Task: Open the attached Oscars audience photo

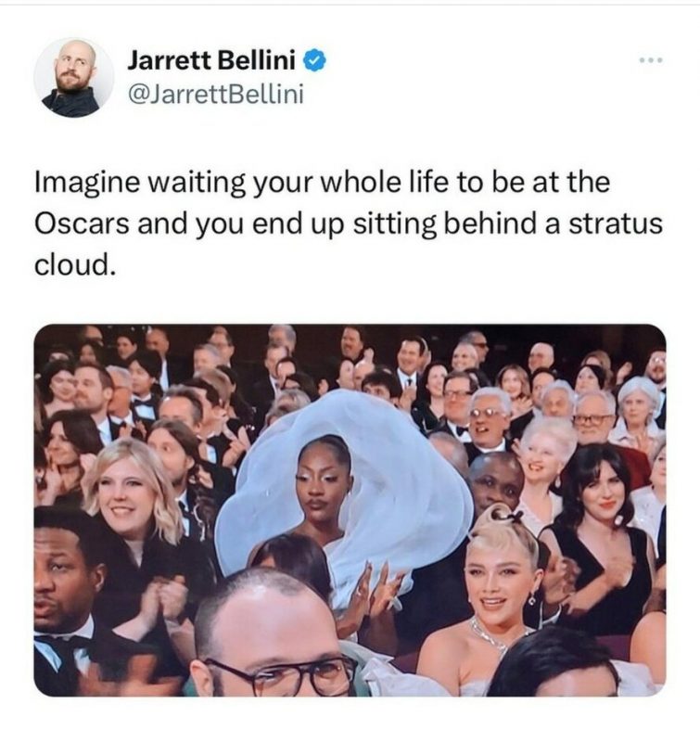Action: coord(350,510)
